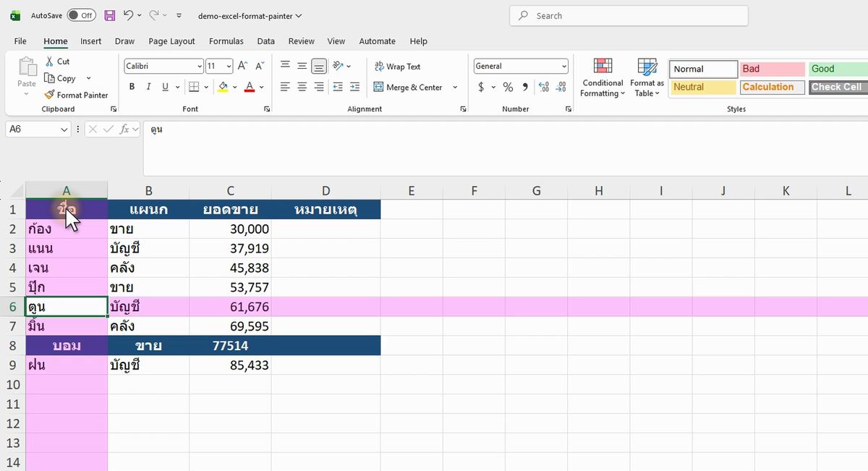Toggle Italic formatting

tap(148, 87)
